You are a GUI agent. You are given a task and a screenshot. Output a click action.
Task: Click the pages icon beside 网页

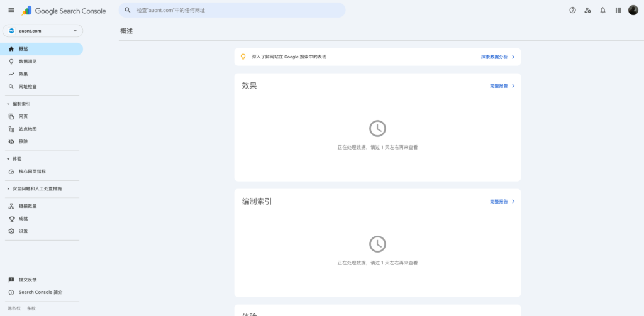[11, 117]
